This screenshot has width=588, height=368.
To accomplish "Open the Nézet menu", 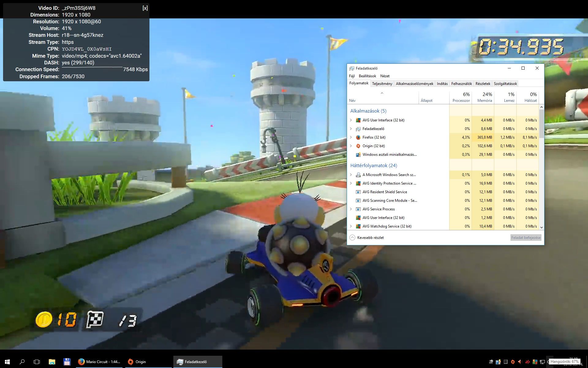I will 385,76.
